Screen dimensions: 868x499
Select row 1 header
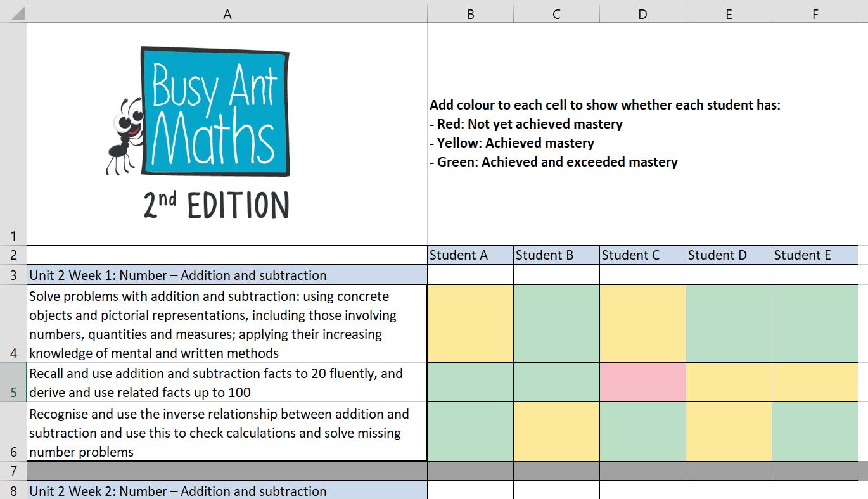click(x=13, y=134)
